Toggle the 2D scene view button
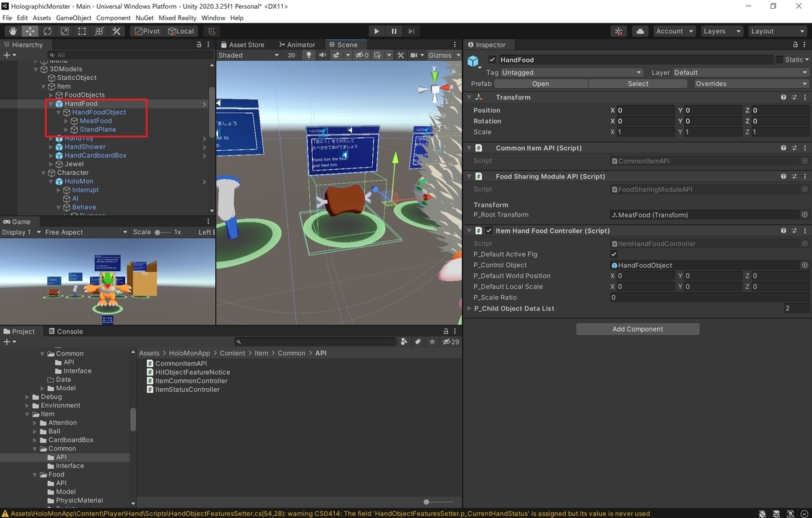This screenshot has width=812, height=518. point(292,55)
